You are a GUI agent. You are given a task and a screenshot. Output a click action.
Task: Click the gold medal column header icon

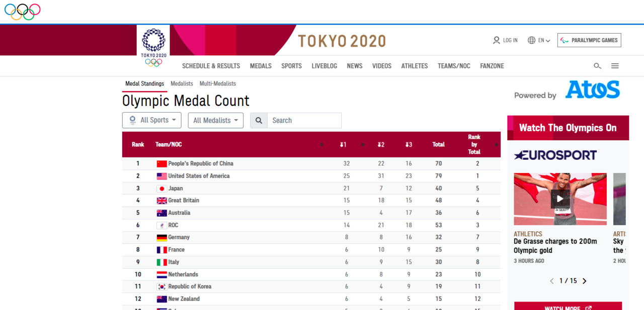[344, 144]
